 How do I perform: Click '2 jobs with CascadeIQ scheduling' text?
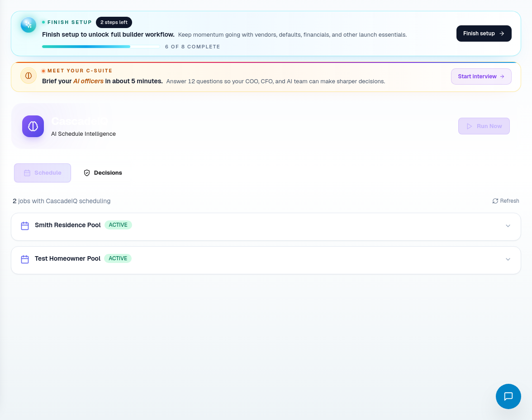point(62,201)
